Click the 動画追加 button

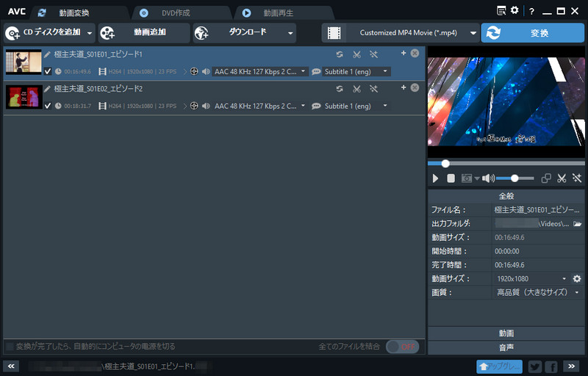coord(144,32)
